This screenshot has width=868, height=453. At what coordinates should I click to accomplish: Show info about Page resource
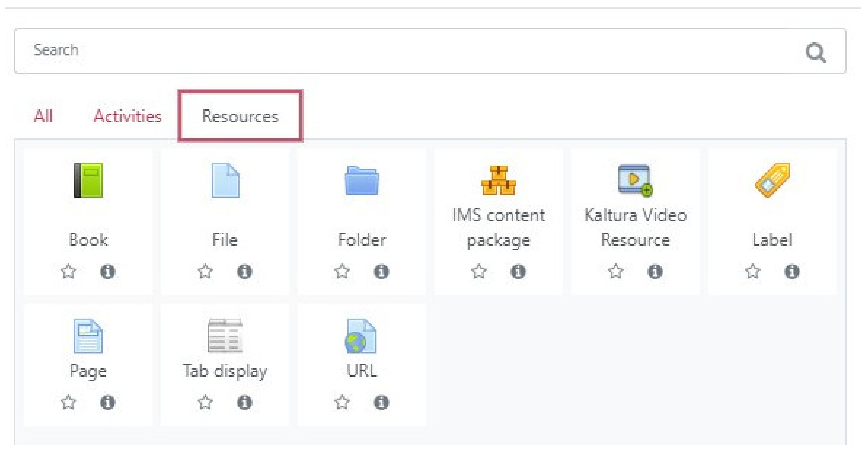[107, 402]
